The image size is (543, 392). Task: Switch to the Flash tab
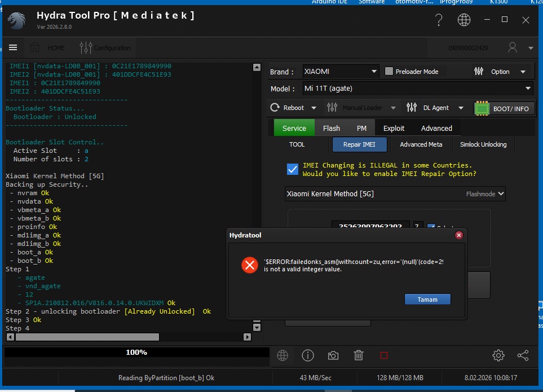click(332, 128)
